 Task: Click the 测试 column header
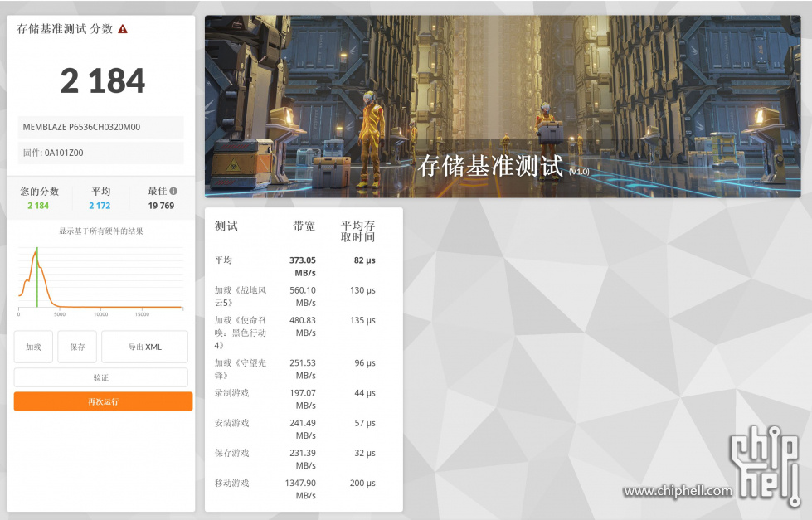(x=226, y=226)
